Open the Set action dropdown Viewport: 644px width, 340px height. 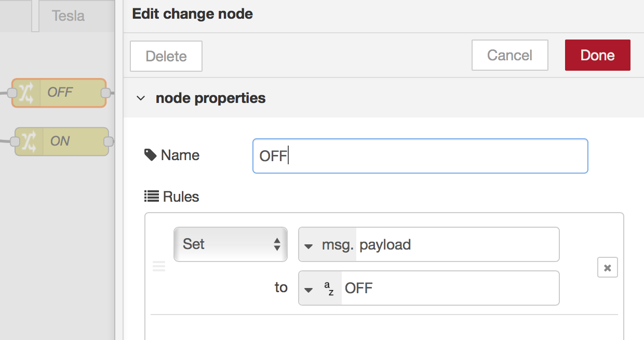230,244
